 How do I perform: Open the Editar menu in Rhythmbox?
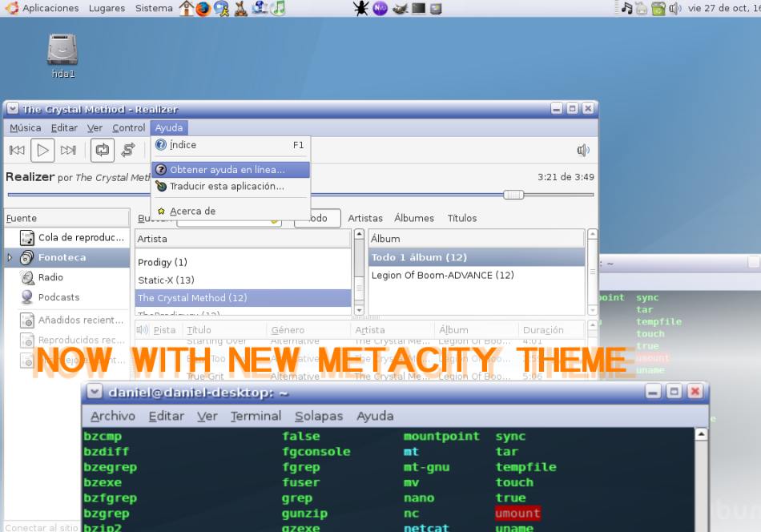point(64,127)
